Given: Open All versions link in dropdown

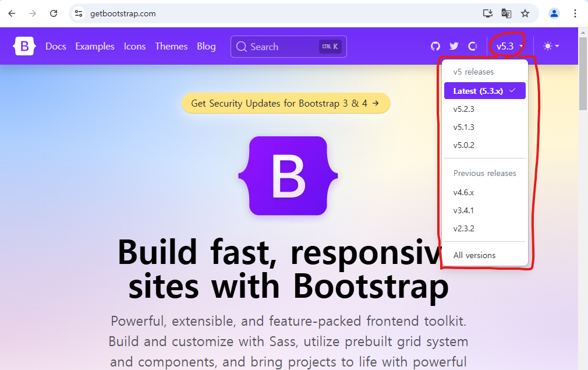Looking at the screenshot, I should [485, 256].
